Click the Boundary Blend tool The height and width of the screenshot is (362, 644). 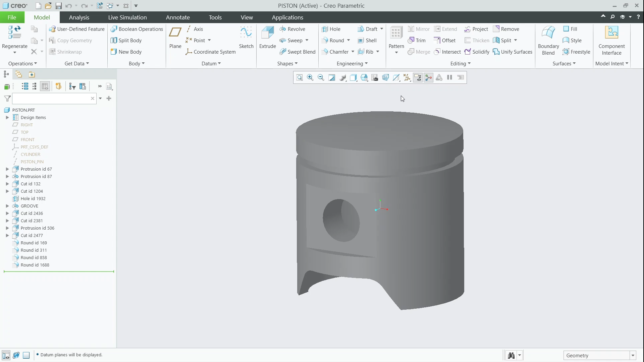click(548, 40)
